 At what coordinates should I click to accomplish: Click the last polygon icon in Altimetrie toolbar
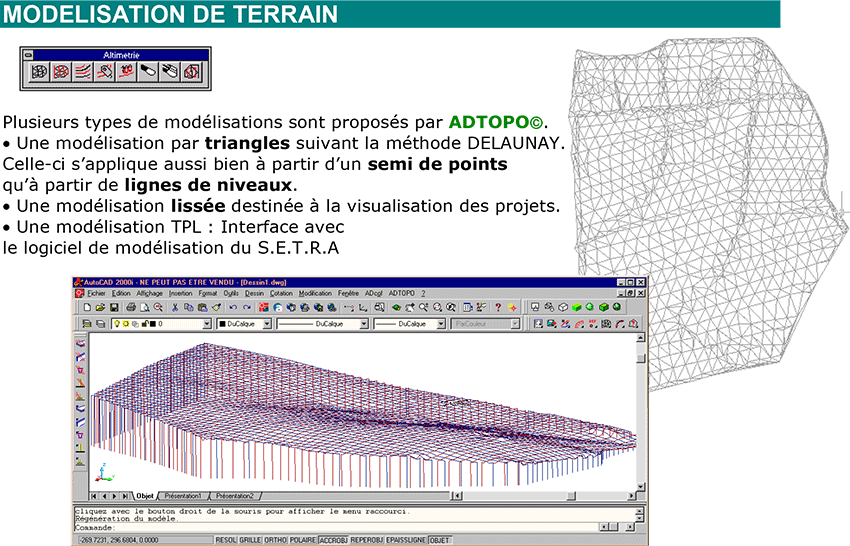pos(191,72)
